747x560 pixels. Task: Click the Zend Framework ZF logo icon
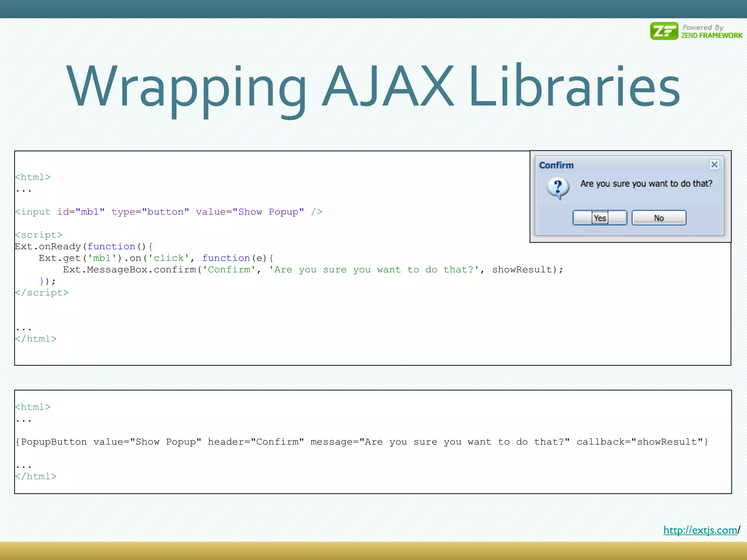coord(664,31)
